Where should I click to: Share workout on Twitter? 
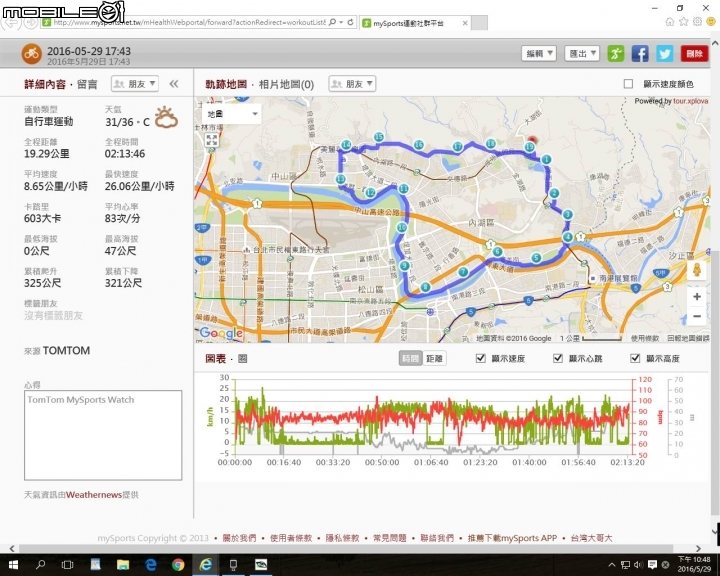pos(664,53)
